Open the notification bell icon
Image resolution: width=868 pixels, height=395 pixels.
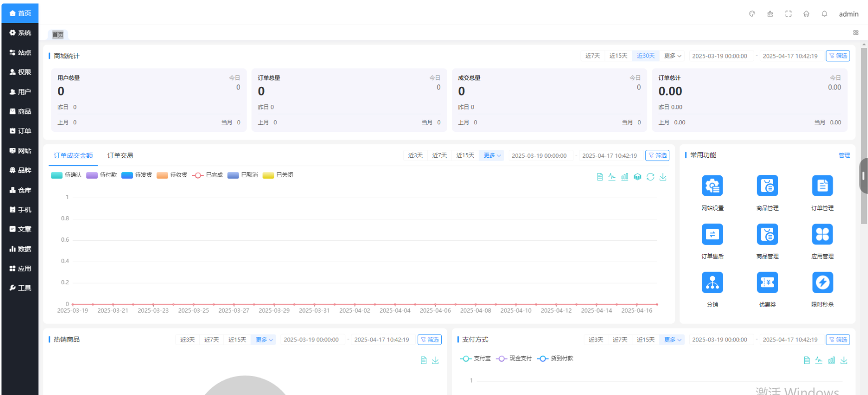click(x=825, y=14)
